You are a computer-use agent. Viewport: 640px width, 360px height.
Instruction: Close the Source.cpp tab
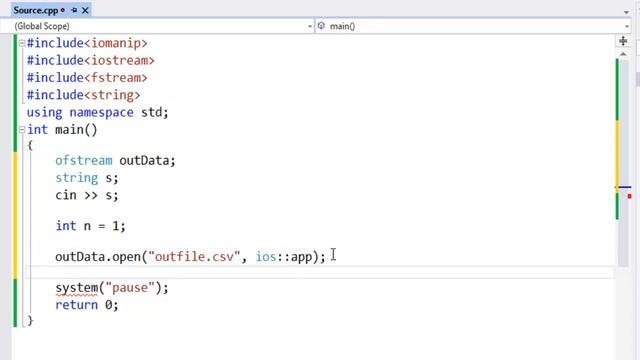(85, 10)
